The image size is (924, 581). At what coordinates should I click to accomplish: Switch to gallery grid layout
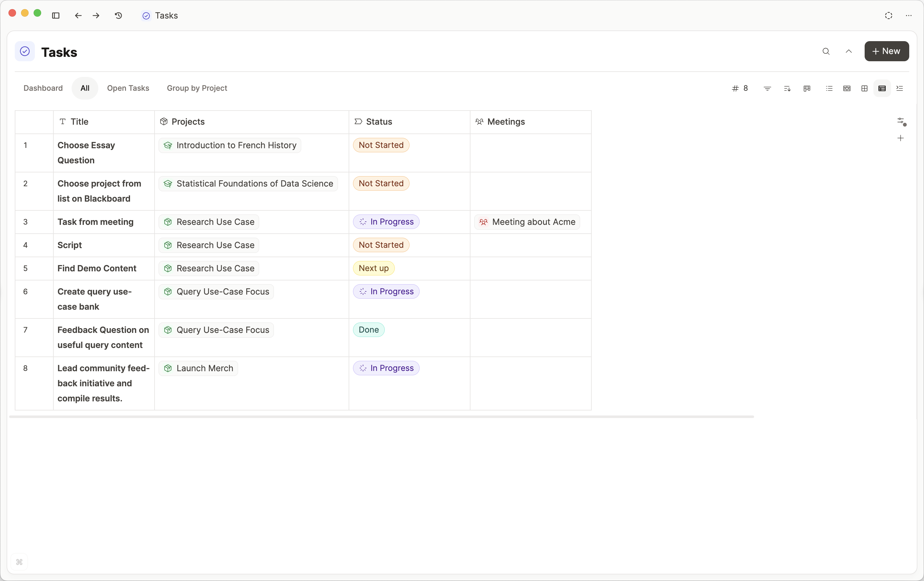(x=864, y=89)
